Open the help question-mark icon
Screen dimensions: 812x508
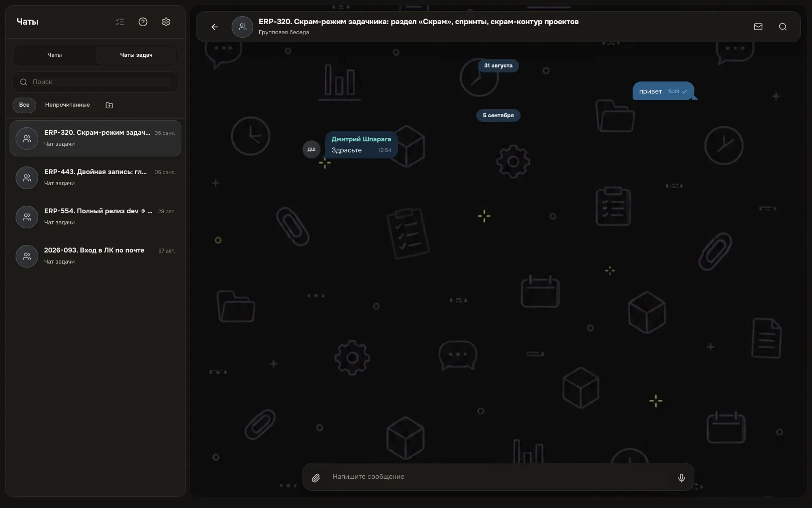click(x=143, y=22)
